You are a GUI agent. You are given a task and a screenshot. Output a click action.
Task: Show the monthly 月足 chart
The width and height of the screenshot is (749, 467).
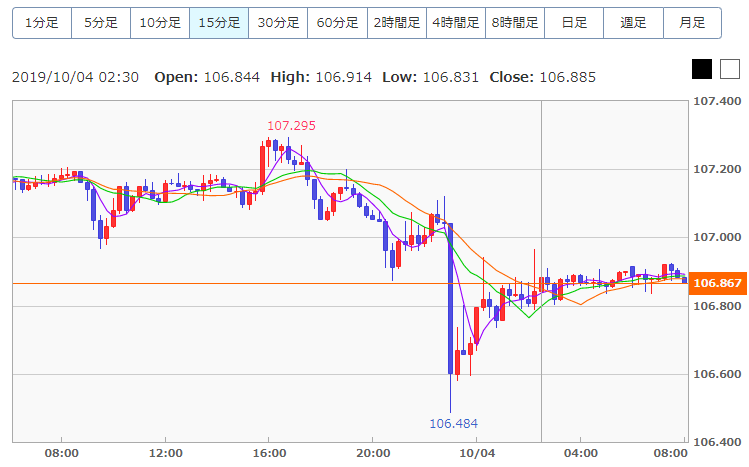(693, 22)
